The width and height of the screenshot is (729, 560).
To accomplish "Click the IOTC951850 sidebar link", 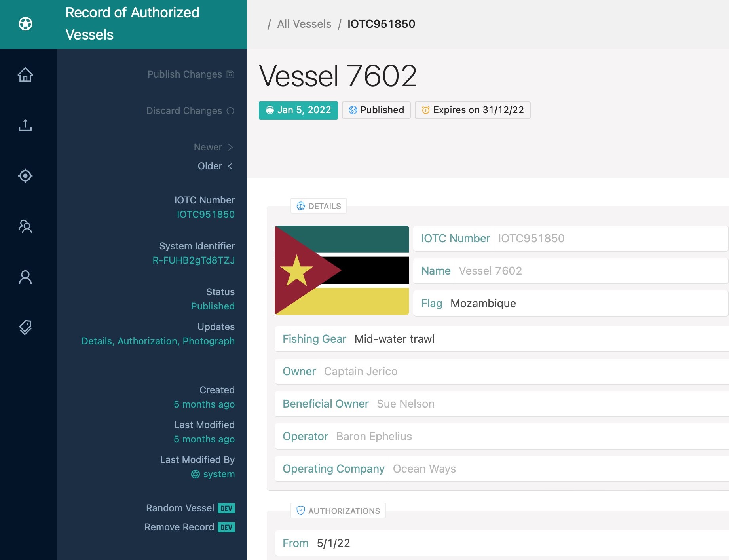I will pos(205,215).
